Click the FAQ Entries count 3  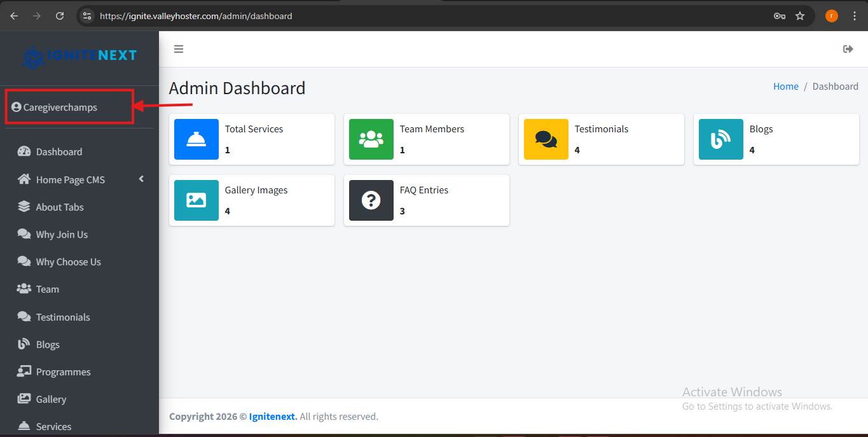click(403, 211)
